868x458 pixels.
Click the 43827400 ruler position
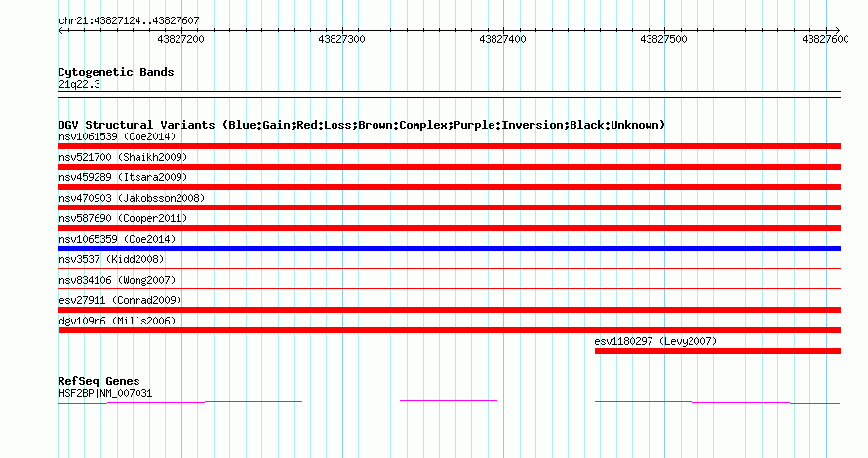(502, 39)
